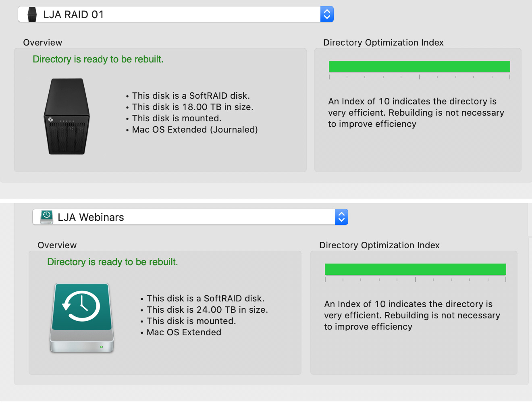Click "An Index of 10" description for LJA Webinars

click(412, 316)
